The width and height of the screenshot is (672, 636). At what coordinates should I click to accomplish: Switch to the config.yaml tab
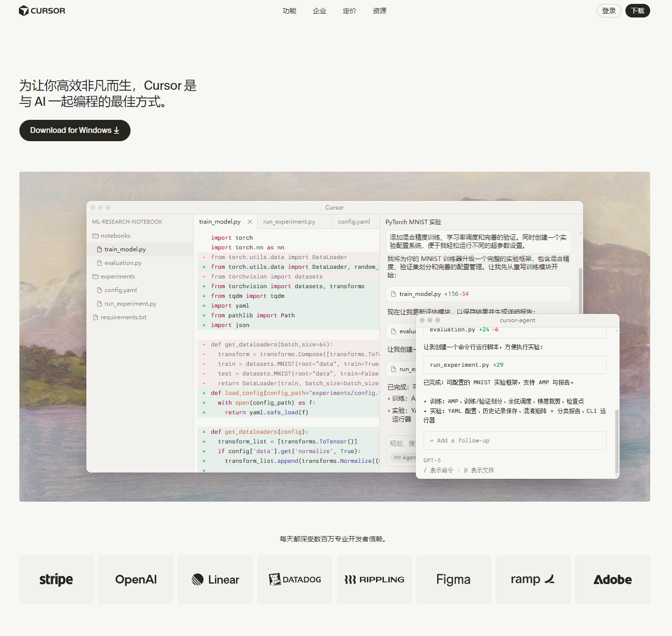coord(354,222)
